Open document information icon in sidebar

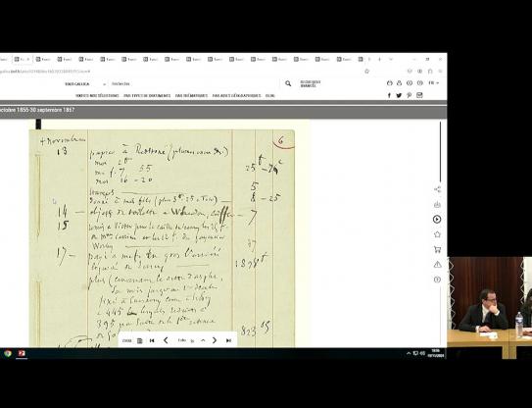click(x=437, y=280)
